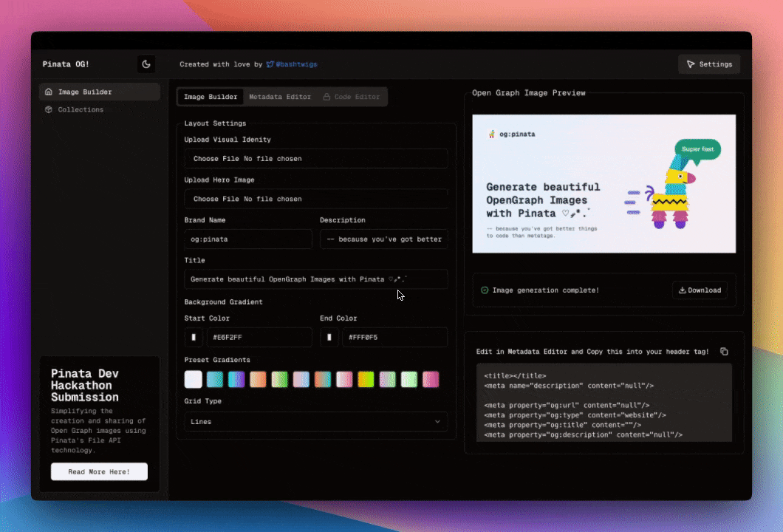
Task: Edit the Description text field
Action: click(383, 239)
